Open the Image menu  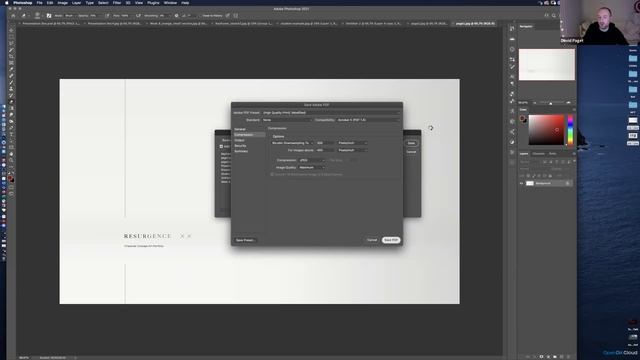62,3
